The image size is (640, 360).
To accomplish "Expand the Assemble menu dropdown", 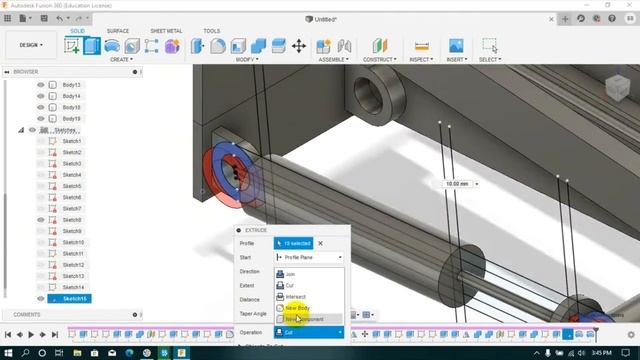I will (333, 60).
